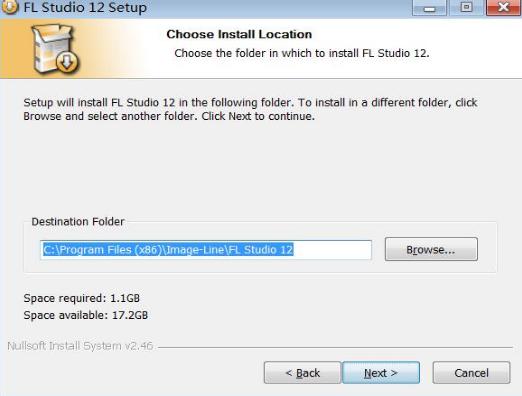Screen dimensions: 522x396
Task: Click the Space required: 1.1GB text
Action: [82, 298]
